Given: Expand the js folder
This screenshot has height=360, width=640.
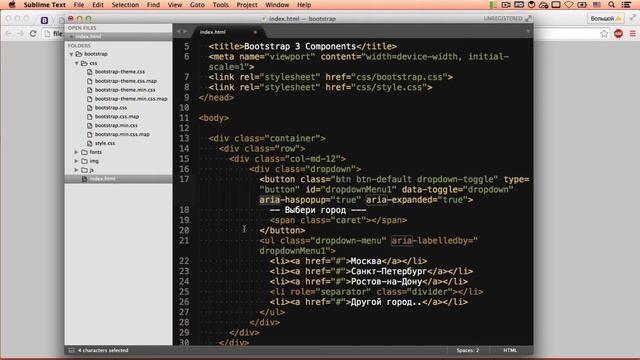Looking at the screenshot, I should 76,170.
